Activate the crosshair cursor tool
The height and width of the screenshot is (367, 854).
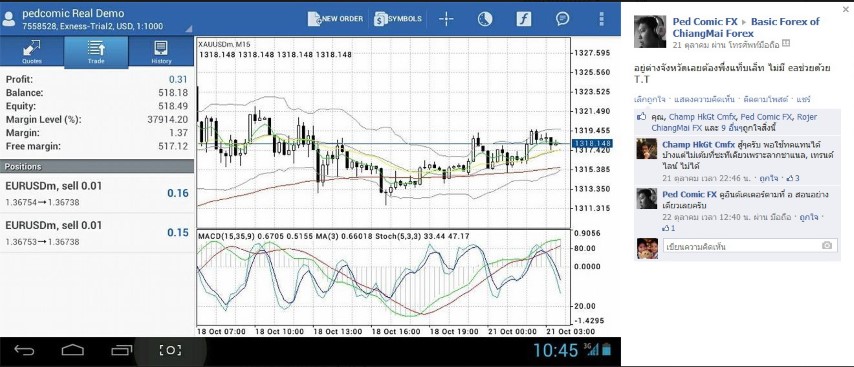point(446,19)
